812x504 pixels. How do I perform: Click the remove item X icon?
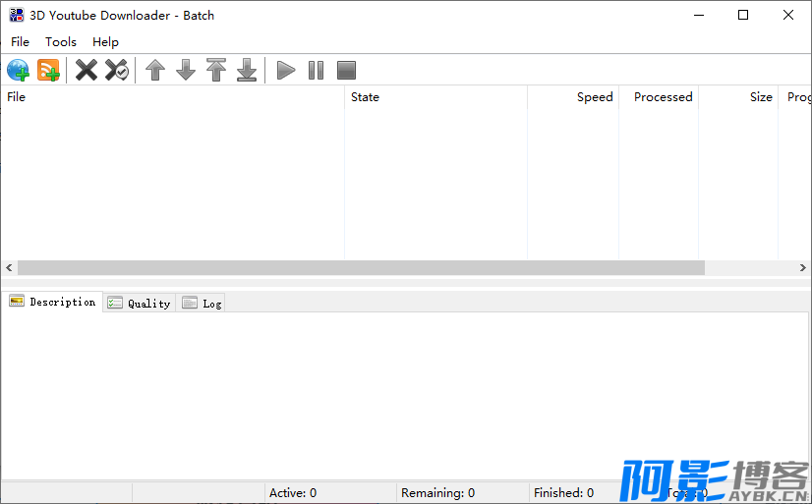87,70
